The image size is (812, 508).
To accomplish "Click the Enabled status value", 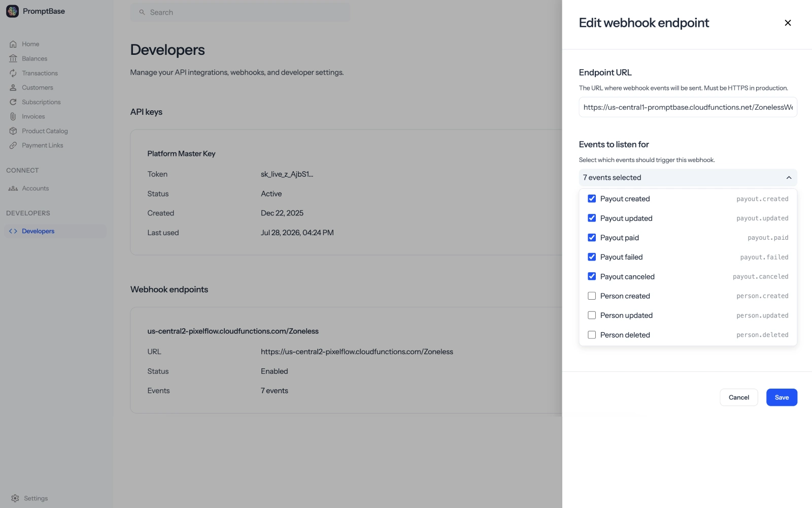I will (274, 371).
